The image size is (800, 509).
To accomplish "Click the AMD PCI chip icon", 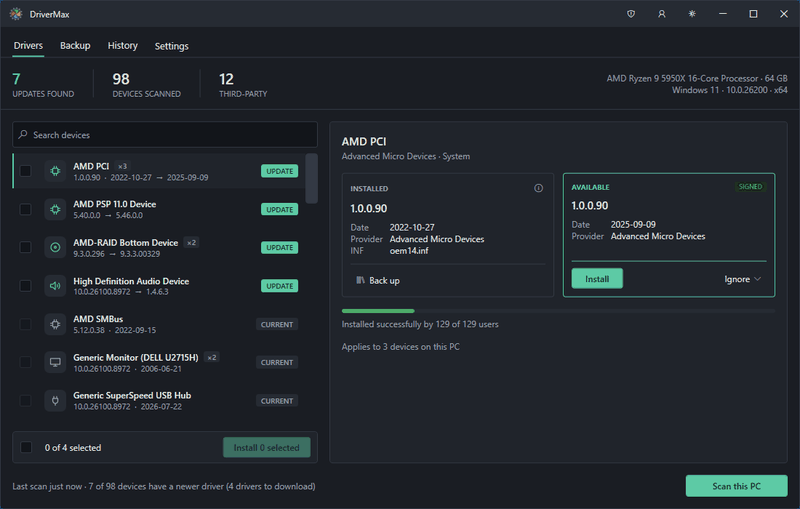I will click(x=55, y=171).
